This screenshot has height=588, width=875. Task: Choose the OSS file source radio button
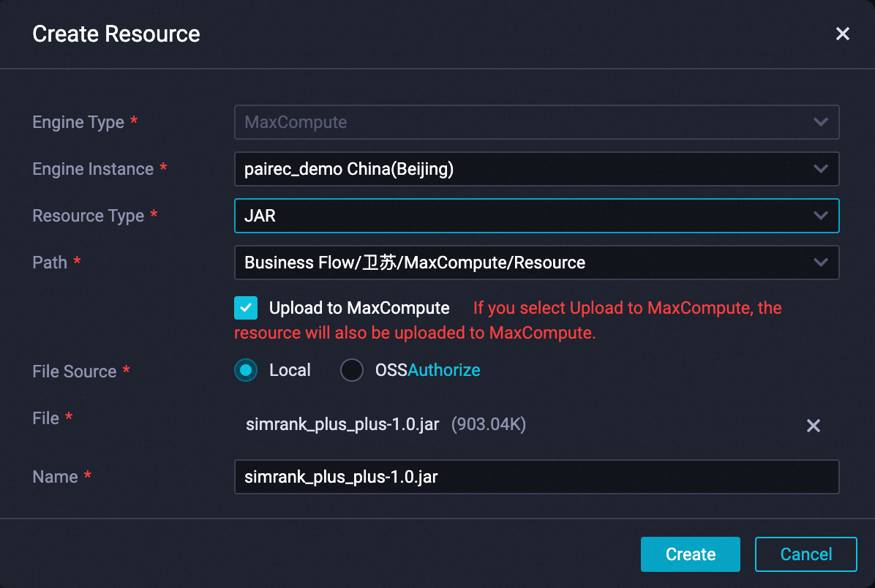point(352,371)
